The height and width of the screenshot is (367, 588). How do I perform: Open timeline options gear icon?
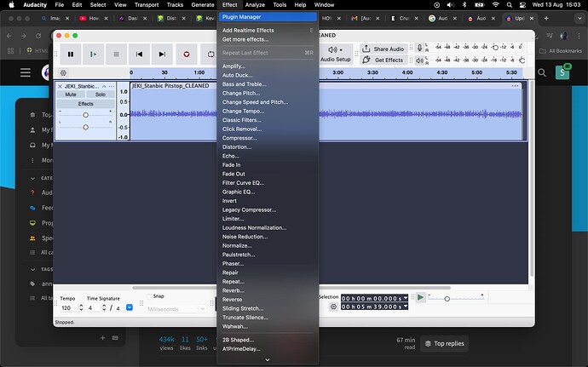63,72
